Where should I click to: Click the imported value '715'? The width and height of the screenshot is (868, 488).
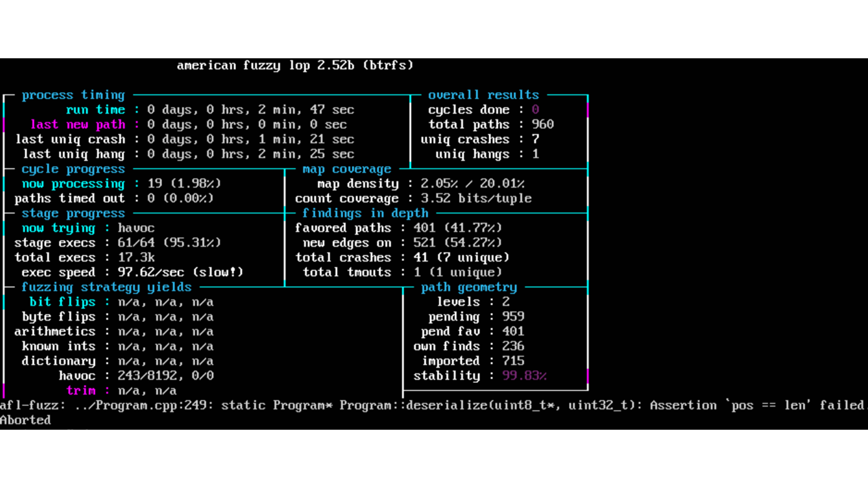tap(513, 361)
